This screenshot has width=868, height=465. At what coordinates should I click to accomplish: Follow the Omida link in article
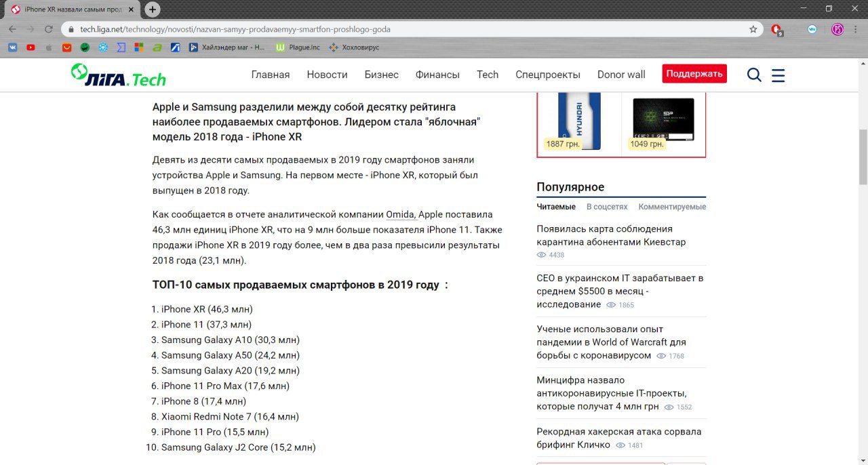(401, 214)
